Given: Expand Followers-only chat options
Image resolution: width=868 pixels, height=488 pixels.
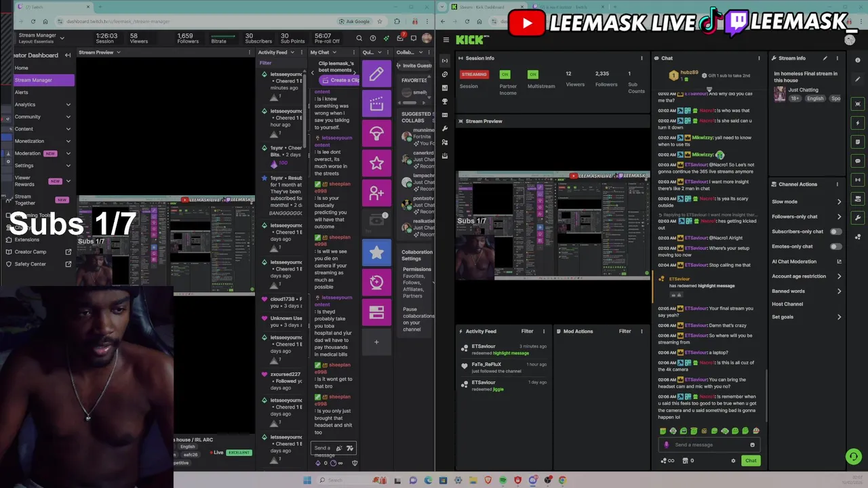Looking at the screenshot, I should coord(839,217).
